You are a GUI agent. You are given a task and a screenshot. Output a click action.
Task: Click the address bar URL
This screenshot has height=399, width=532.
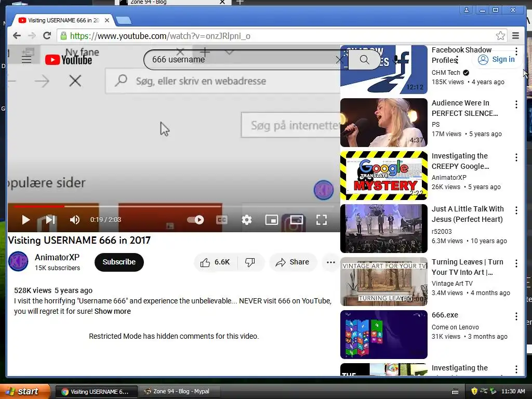160,36
